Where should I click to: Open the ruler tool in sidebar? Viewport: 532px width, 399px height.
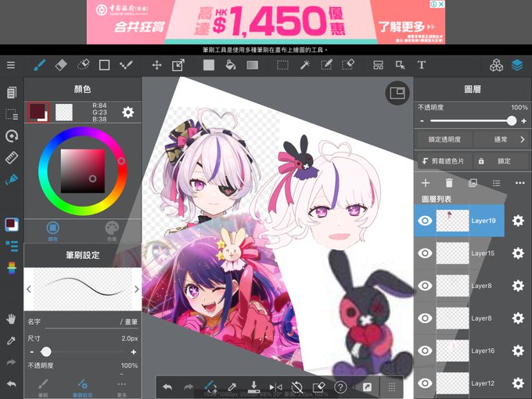pyautogui.click(x=12, y=158)
